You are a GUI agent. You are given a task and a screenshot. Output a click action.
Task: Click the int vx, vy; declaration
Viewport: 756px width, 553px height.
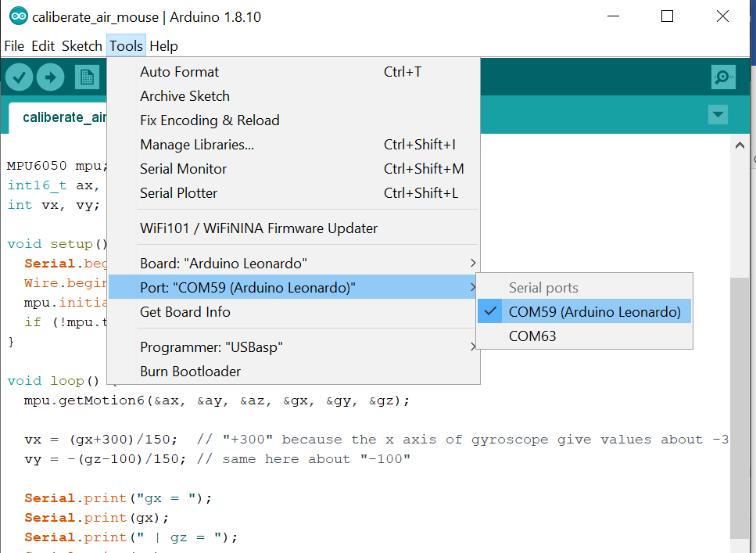point(53,205)
